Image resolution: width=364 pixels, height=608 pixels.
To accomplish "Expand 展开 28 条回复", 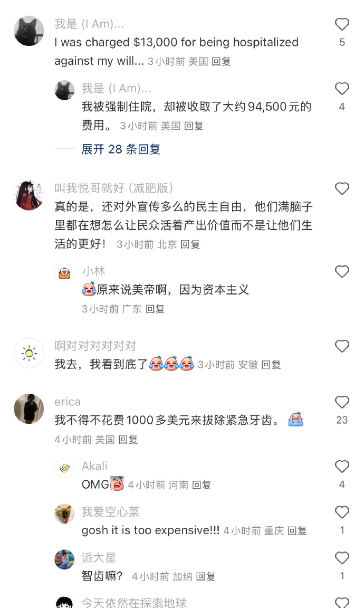I will 121,149.
